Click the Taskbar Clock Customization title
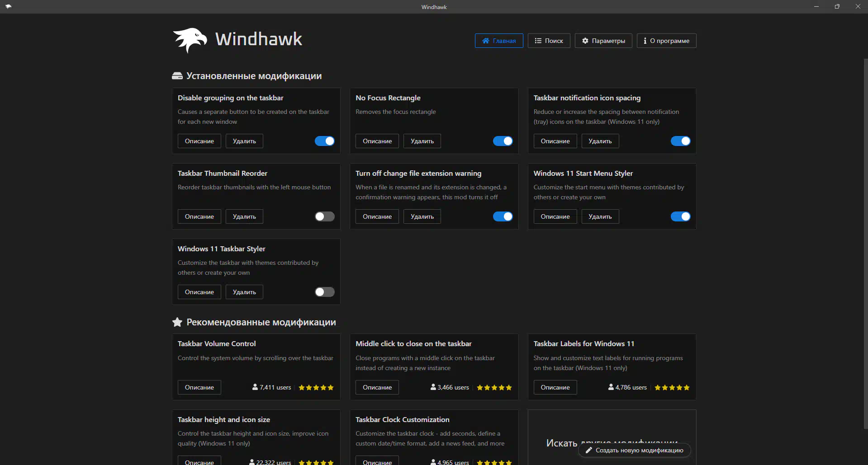Viewport: 868px width, 465px height. click(x=403, y=419)
